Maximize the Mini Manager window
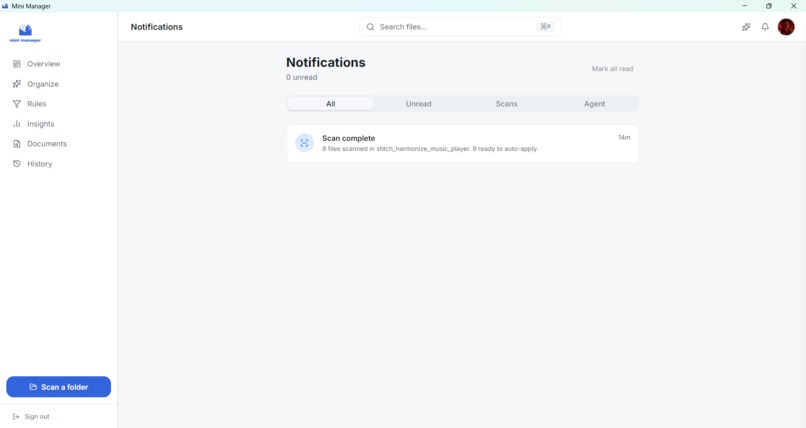Viewport: 806px width, 428px height. point(768,6)
